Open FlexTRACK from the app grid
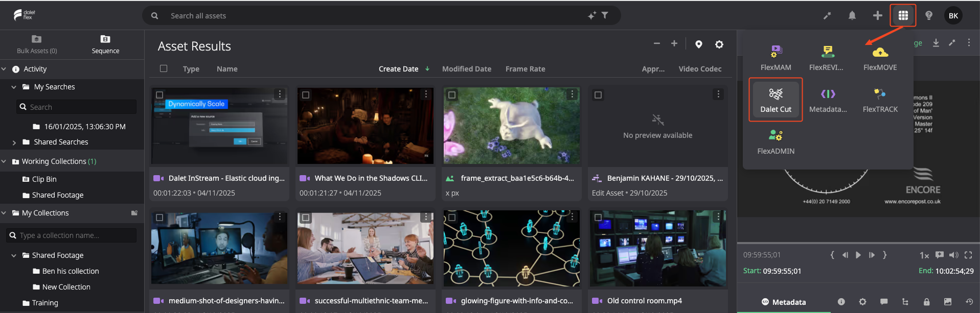Image resolution: width=980 pixels, height=313 pixels. coord(880,100)
